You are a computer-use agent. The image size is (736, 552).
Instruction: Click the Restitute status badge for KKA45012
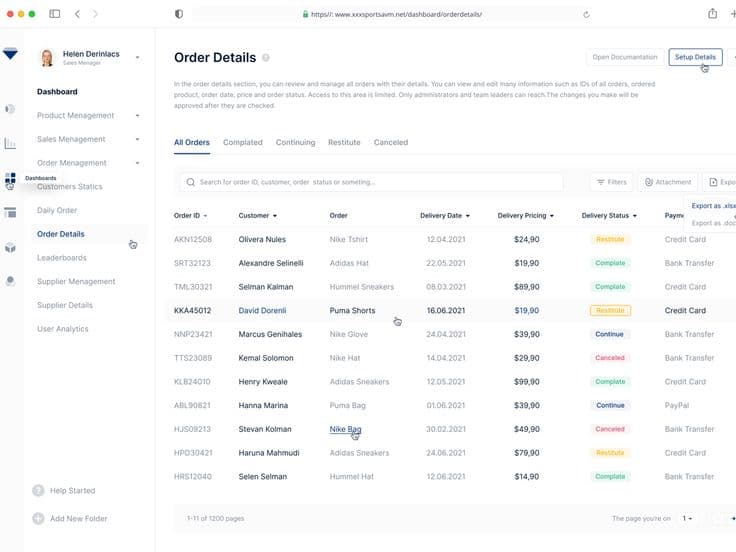click(610, 311)
